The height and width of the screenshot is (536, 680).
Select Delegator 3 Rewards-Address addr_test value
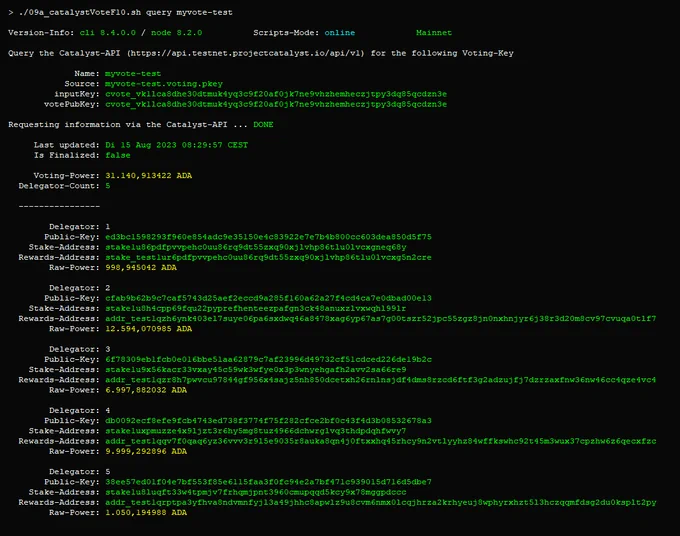pyautogui.click(x=381, y=380)
